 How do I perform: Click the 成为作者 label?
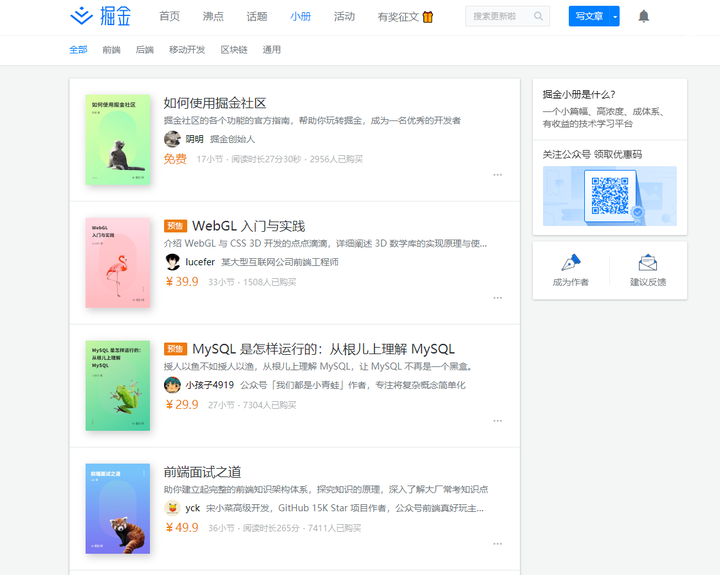(571, 282)
